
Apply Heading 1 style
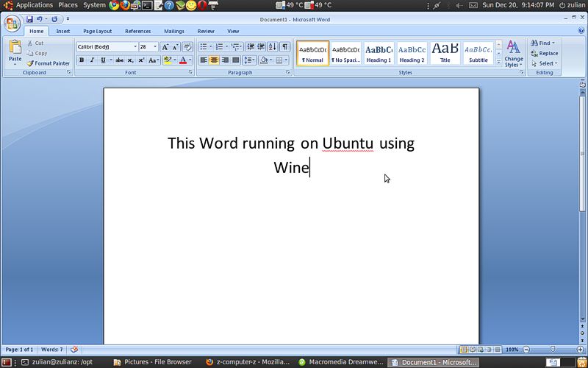point(379,53)
